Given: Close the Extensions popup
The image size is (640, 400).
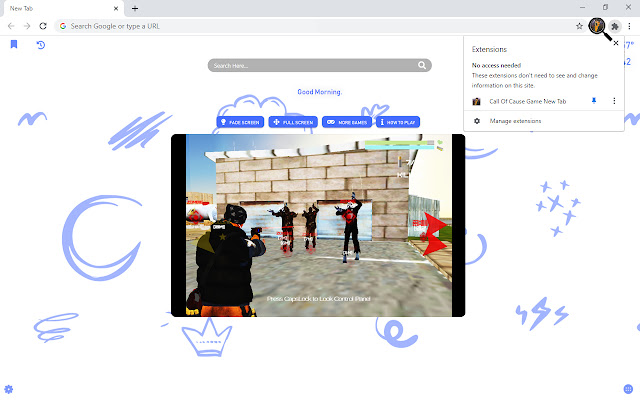Looking at the screenshot, I should (x=615, y=44).
